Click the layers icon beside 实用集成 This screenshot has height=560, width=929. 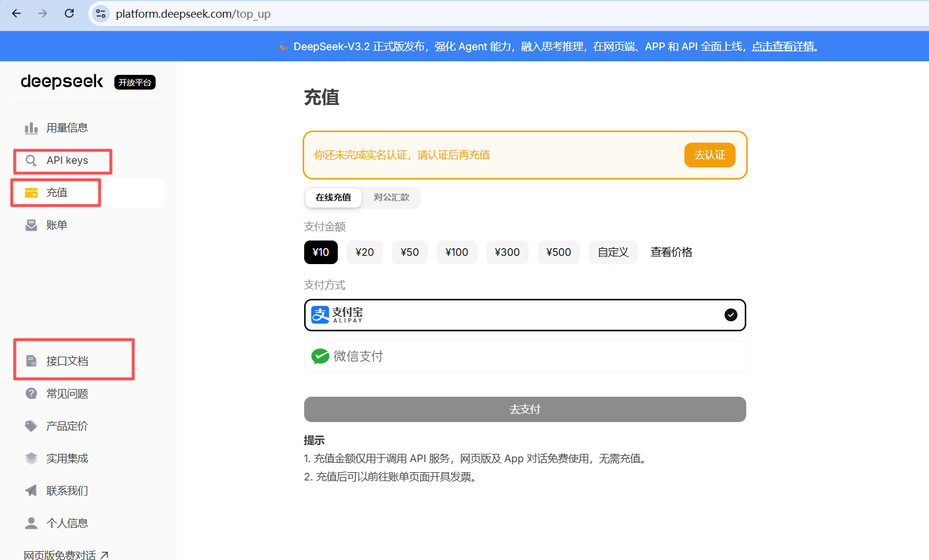pyautogui.click(x=31, y=458)
